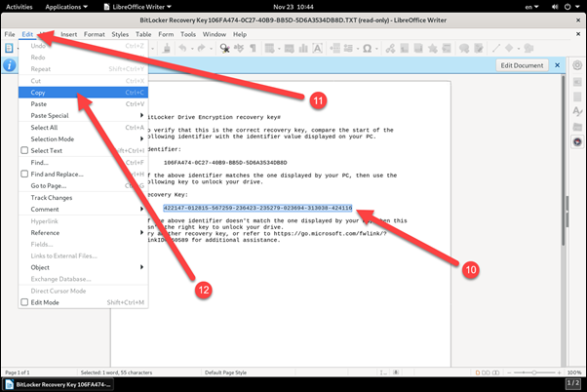Click the Insert Endnote toolbar icon
Viewport: 587px width, 392px height.
pos(418,49)
